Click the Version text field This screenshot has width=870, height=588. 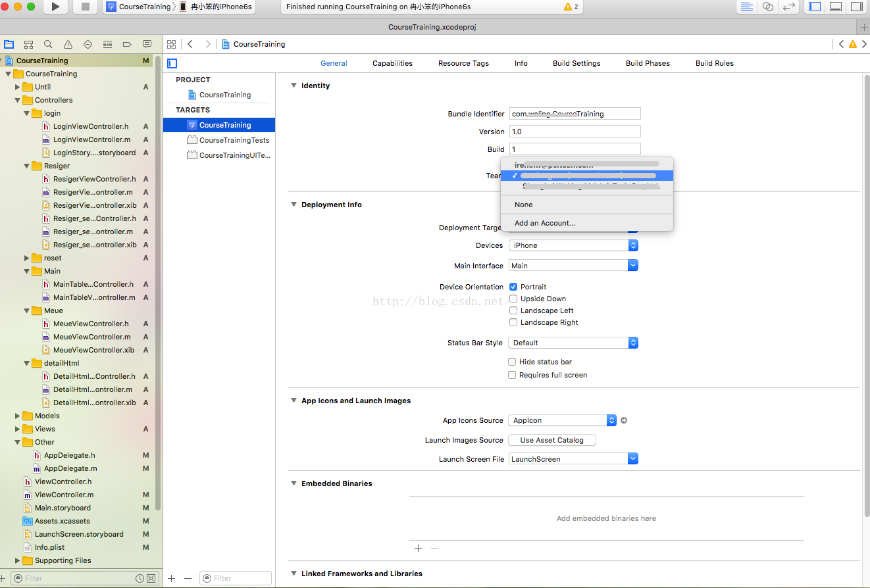575,132
